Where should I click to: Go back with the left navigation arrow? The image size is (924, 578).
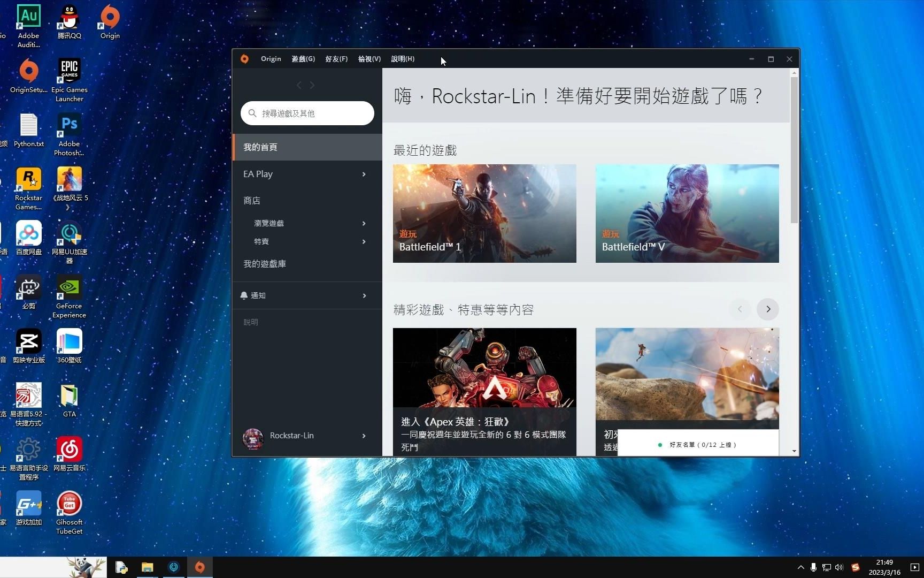[299, 85]
